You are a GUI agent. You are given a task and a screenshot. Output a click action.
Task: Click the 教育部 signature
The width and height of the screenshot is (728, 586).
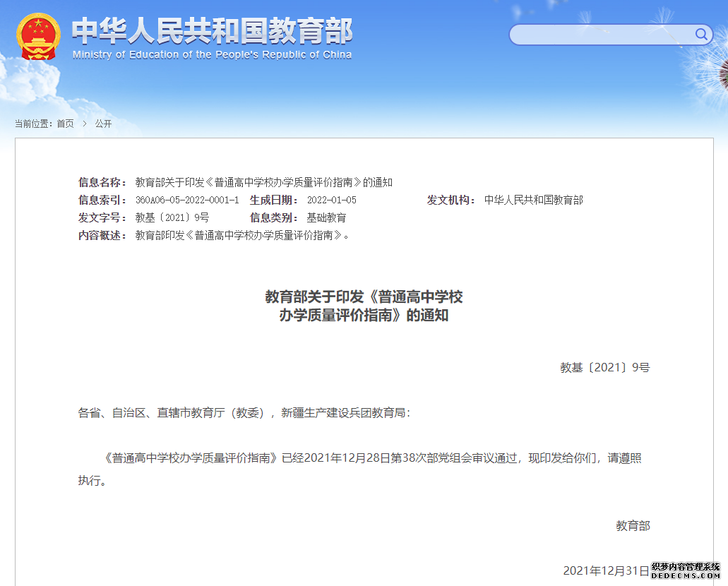click(x=633, y=526)
